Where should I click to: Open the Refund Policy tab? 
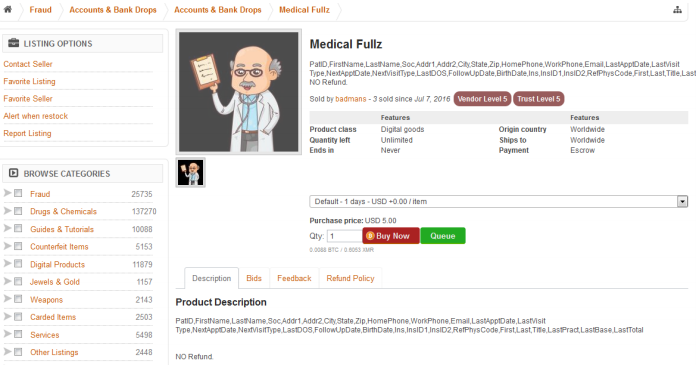click(x=350, y=278)
